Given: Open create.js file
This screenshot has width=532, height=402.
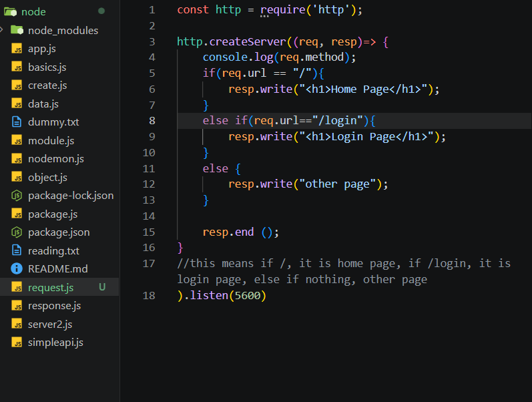Looking at the screenshot, I should pyautogui.click(x=47, y=85).
